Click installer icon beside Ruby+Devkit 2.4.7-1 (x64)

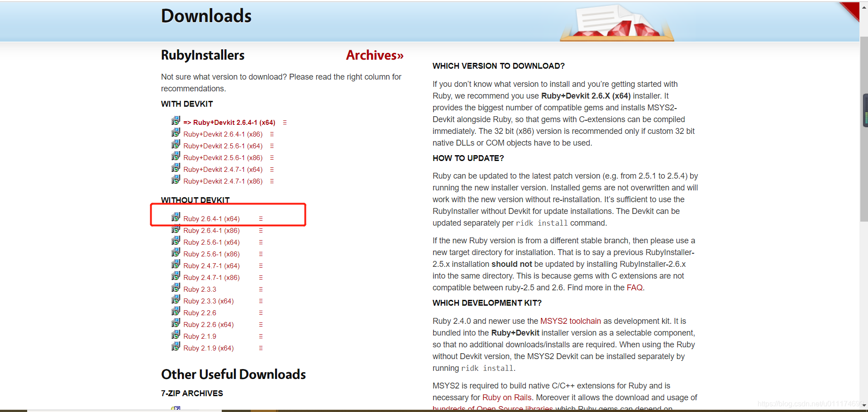176,168
